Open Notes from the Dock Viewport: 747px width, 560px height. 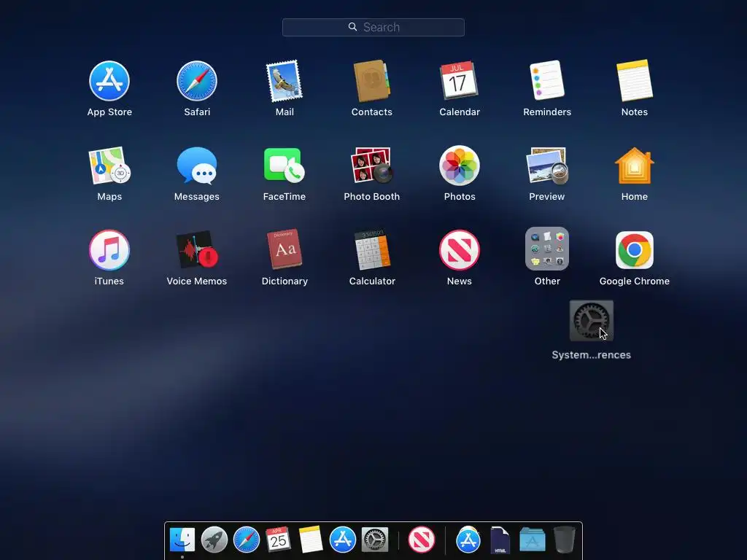(x=310, y=540)
